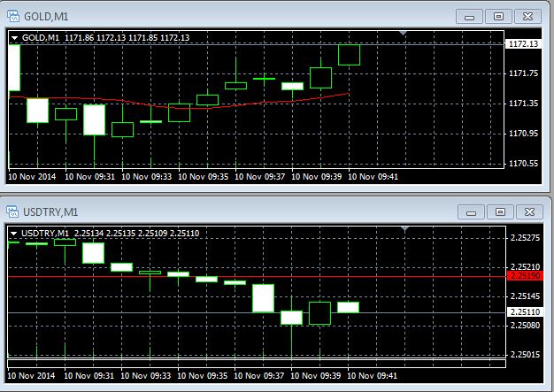Click the GOLD price scale value 1171.75
This screenshot has width=554, height=392.
[523, 73]
